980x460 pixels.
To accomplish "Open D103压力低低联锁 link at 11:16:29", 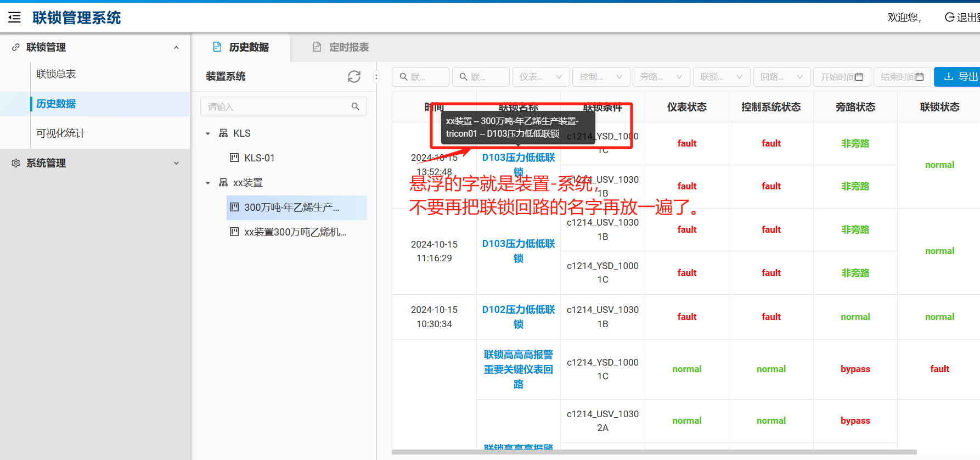I will click(519, 251).
